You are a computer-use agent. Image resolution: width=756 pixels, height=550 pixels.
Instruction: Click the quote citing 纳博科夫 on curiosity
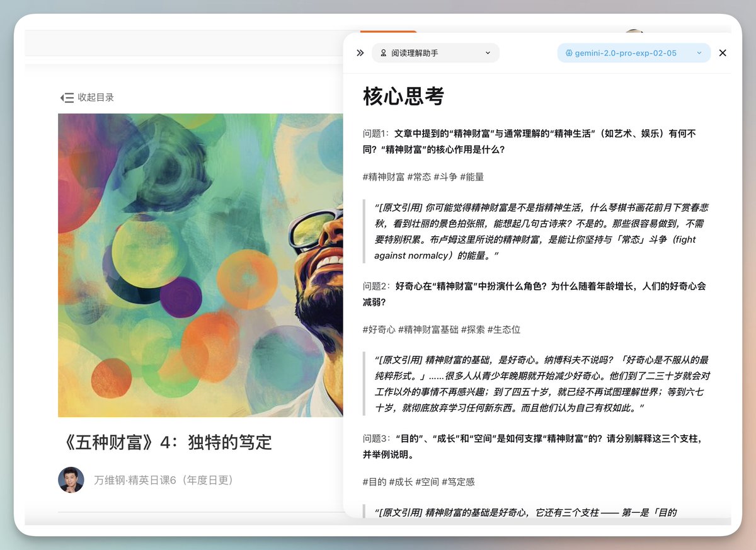[x=537, y=384]
